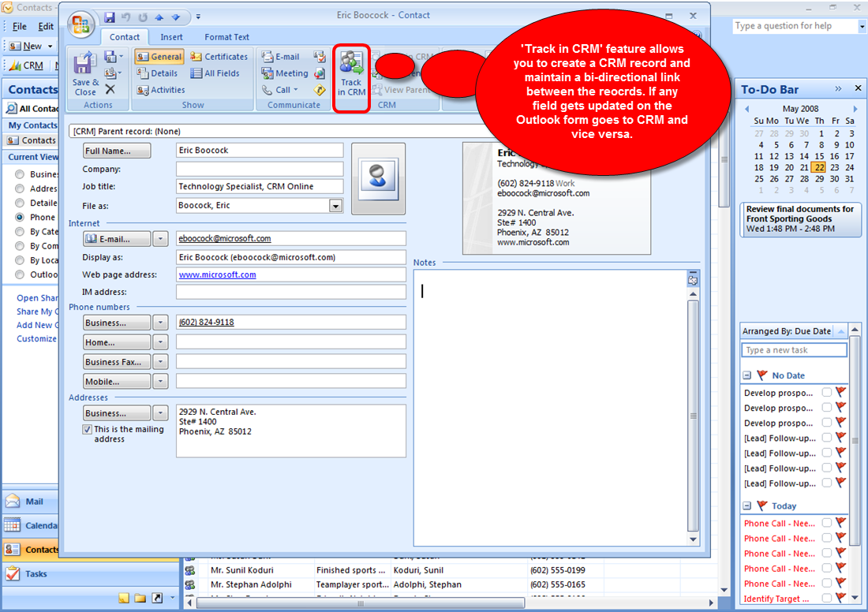This screenshot has width=868, height=612.
Task: Select the By Location radio button
Action: click(x=20, y=260)
